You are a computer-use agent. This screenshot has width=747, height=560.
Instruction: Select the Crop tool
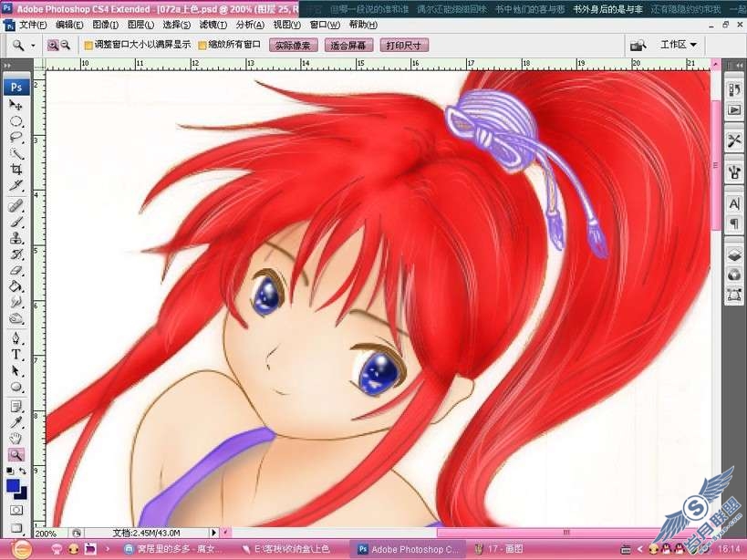[16, 170]
